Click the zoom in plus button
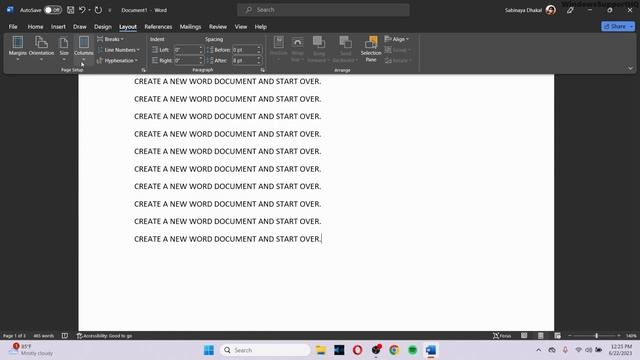 click(x=619, y=336)
